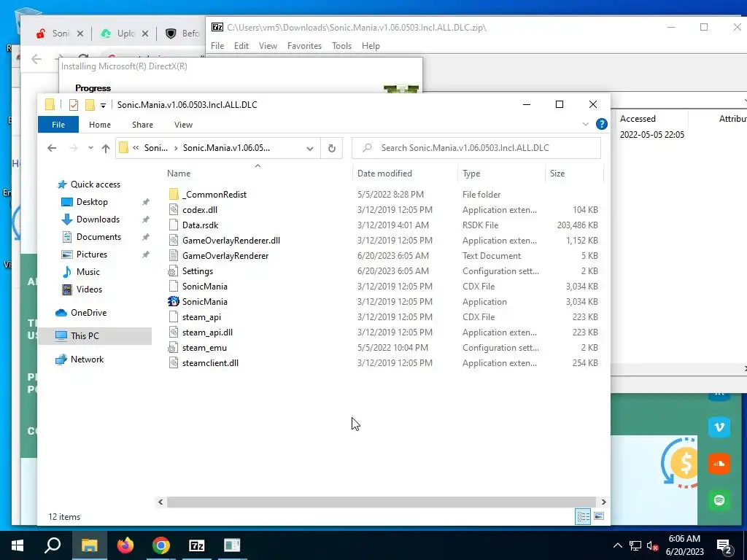Click the search box in Explorer
The image size is (747, 560).
pos(476,148)
